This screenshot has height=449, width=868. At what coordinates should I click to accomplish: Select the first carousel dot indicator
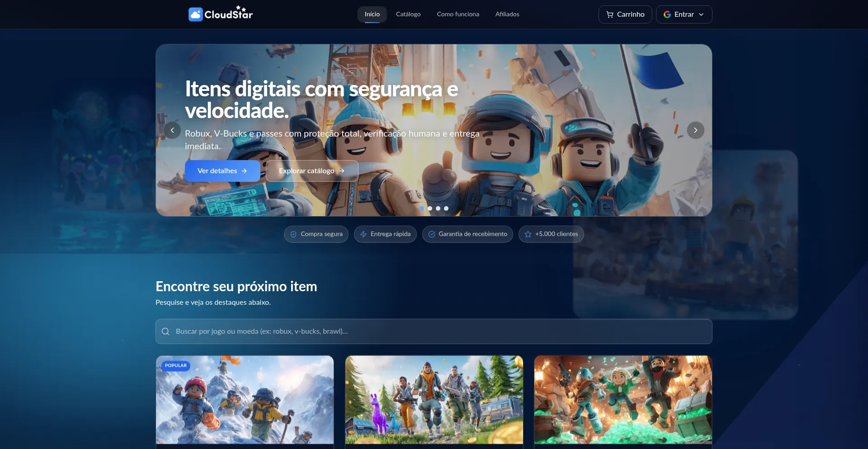click(422, 208)
